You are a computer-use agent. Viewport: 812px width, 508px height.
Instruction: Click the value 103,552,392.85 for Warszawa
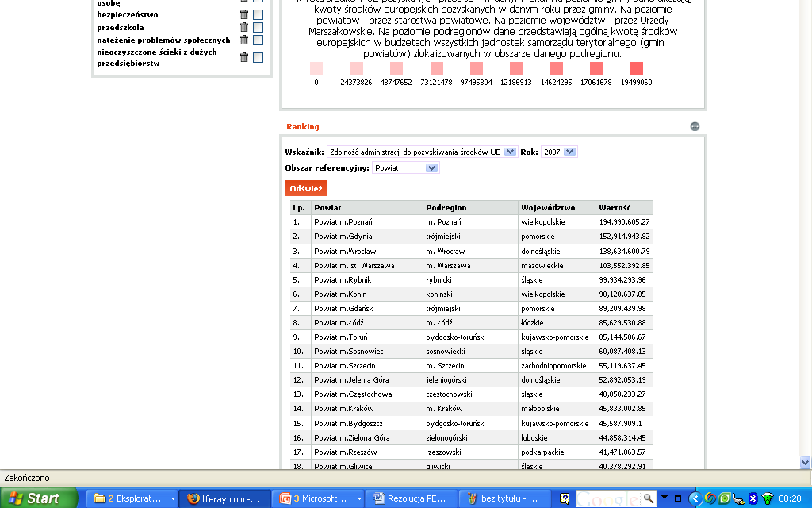tap(624, 265)
